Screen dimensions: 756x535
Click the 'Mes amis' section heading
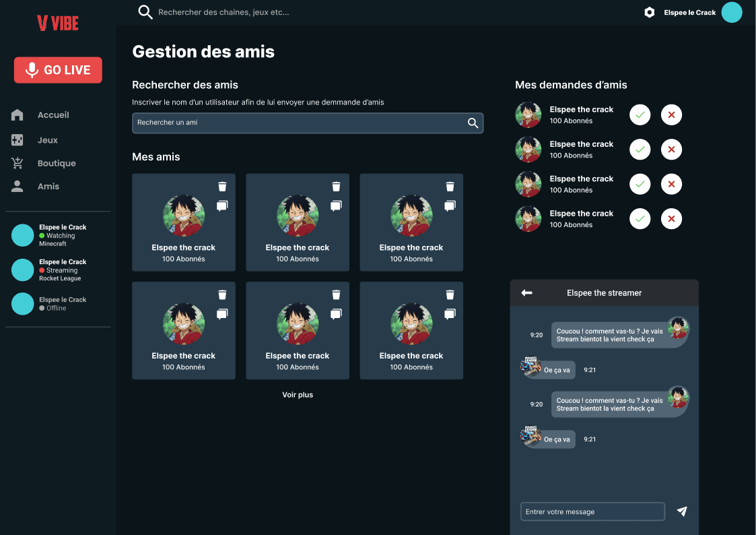click(x=156, y=157)
